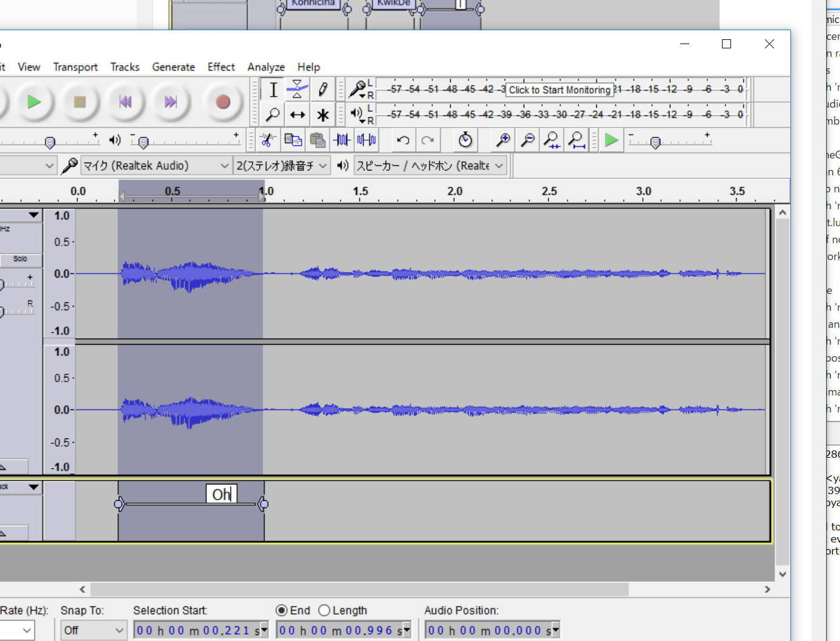Open the label track dropdown menu triangle
This screenshot has width=840, height=641.
point(33,487)
